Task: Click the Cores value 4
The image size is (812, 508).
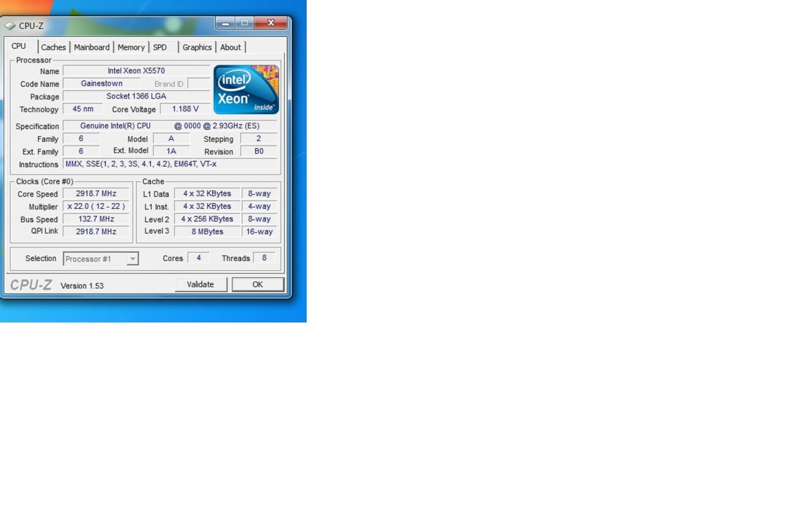Action: tap(198, 258)
